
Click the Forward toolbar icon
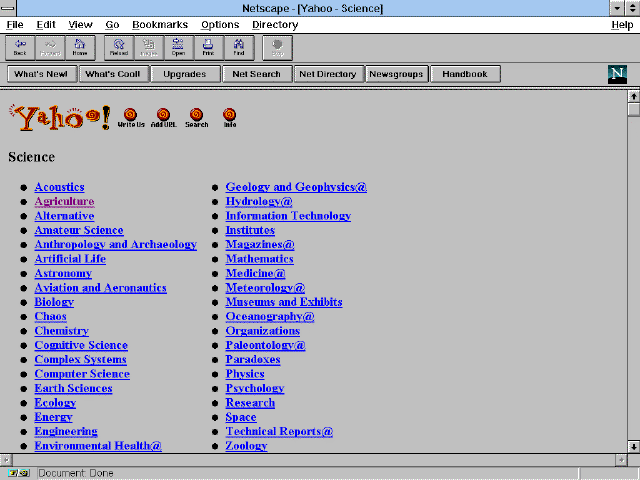(50, 48)
